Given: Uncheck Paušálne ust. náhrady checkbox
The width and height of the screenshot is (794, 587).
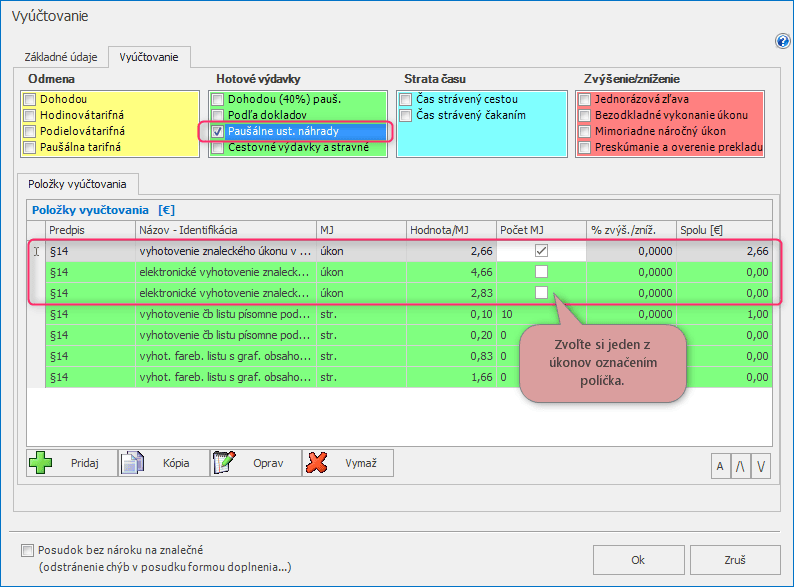Looking at the screenshot, I should (x=218, y=131).
